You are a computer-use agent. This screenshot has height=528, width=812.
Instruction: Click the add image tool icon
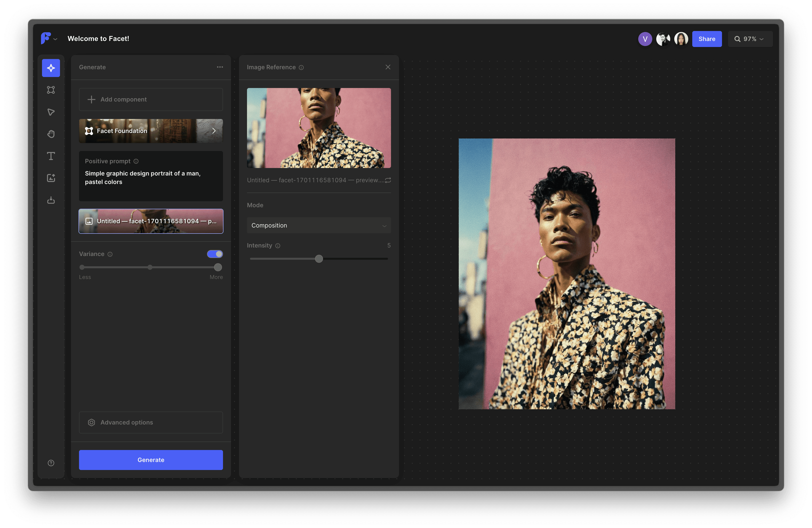click(51, 178)
